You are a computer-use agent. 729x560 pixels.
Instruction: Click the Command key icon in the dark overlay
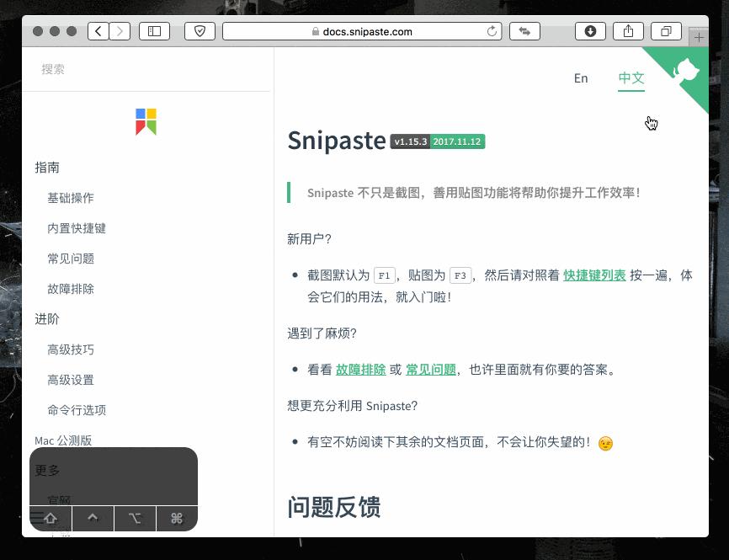[176, 518]
